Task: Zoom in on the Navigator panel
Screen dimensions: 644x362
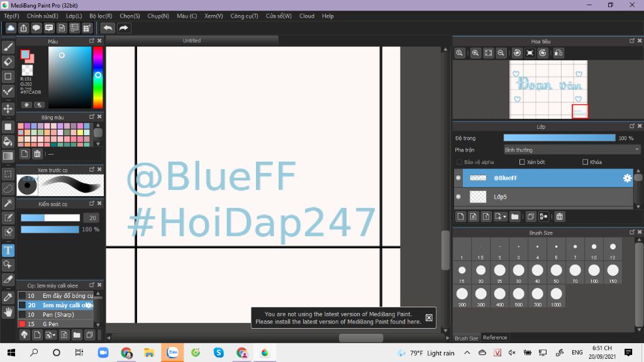Action: (x=475, y=53)
